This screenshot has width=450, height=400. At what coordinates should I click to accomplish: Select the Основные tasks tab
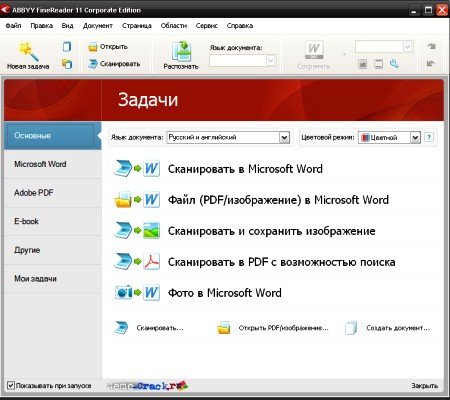click(x=53, y=136)
